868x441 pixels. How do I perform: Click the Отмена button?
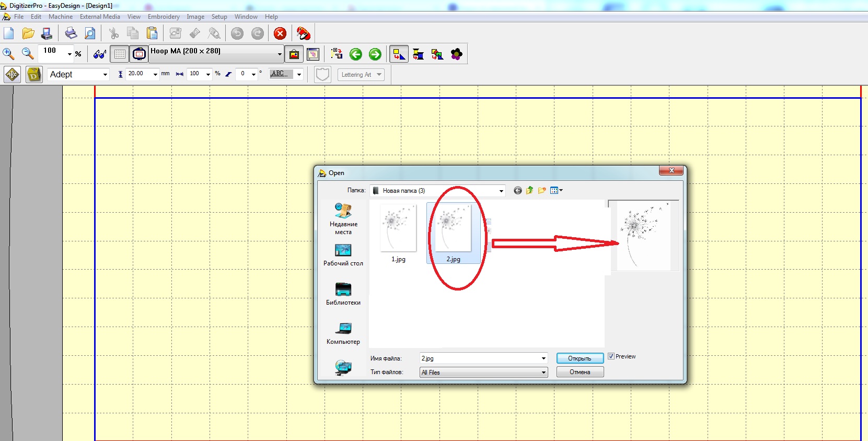pyautogui.click(x=580, y=372)
